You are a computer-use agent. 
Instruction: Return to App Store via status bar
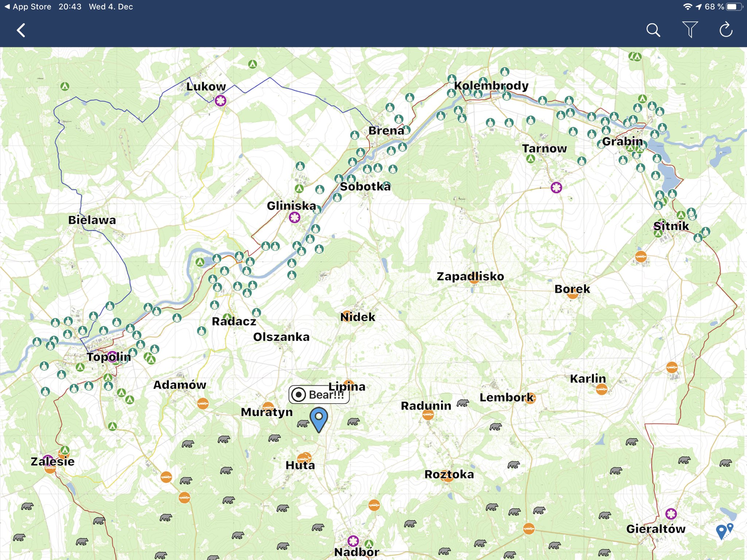click(28, 7)
